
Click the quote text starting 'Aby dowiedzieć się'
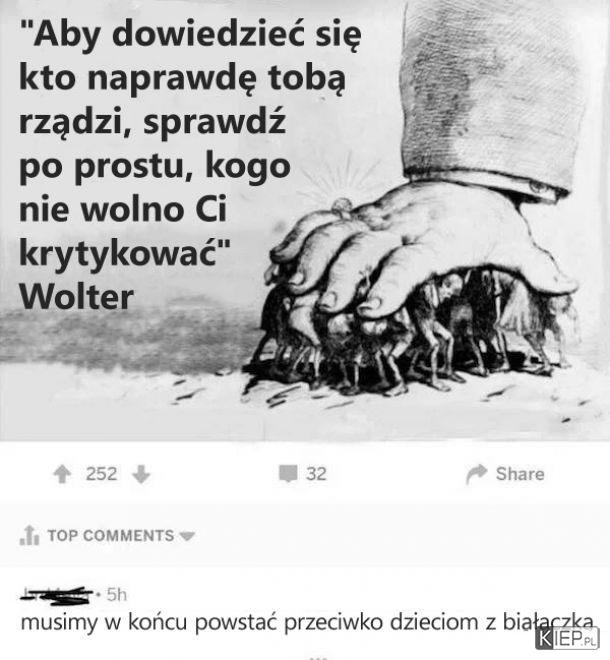[190, 144]
